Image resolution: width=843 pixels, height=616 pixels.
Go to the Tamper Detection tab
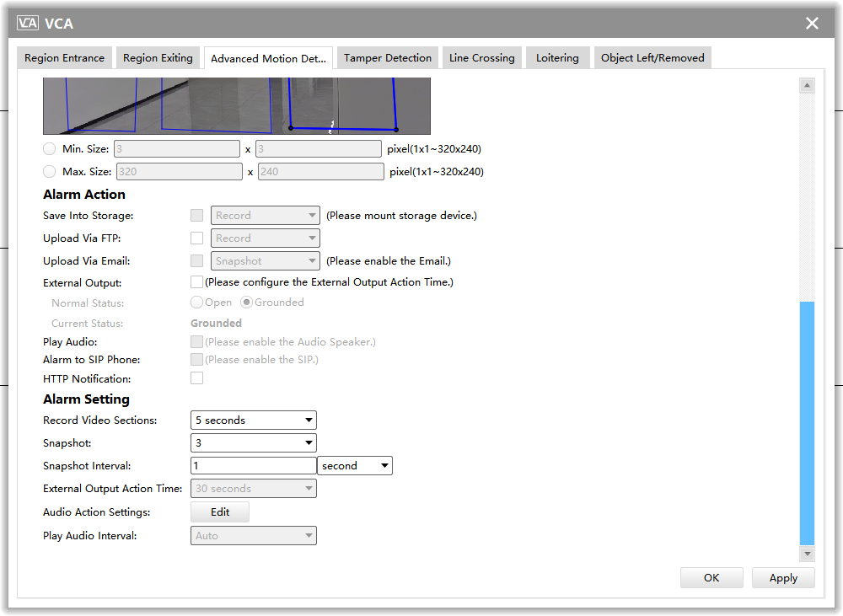coord(388,57)
